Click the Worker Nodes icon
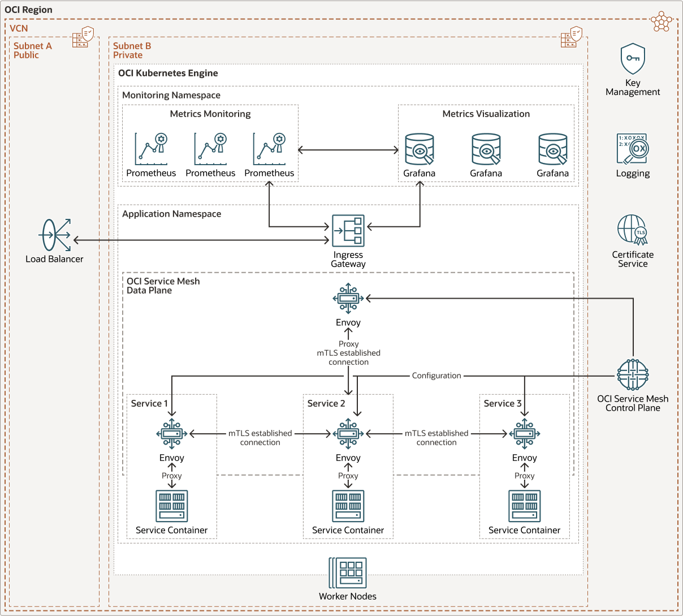The image size is (683, 616). 348,572
